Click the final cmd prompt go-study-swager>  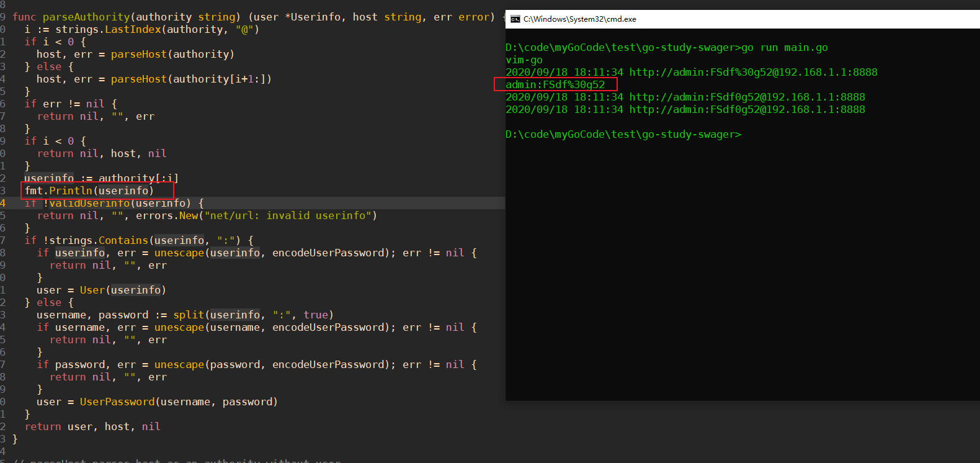[623, 135]
